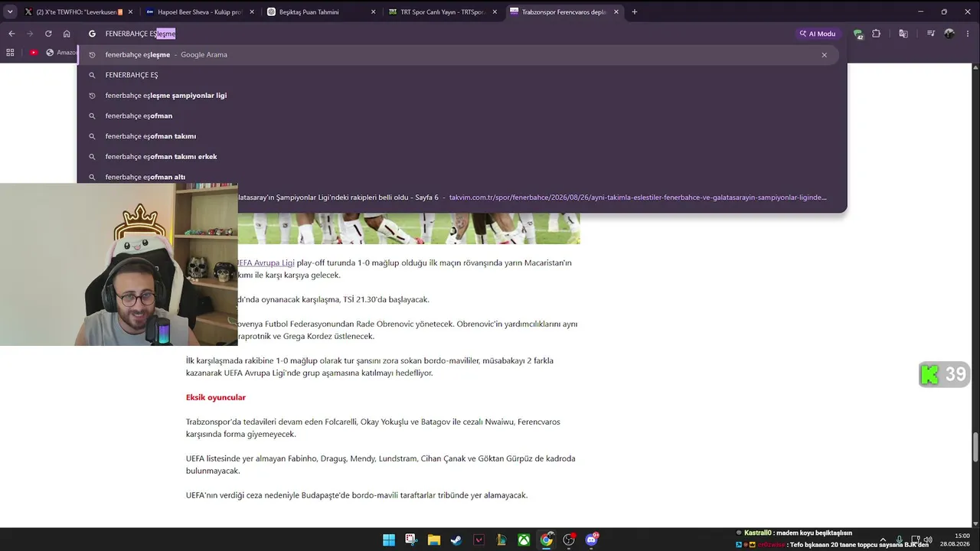Follow the 'UEFA Avrupa Ligi' article link
980x551 pixels.
click(266, 262)
